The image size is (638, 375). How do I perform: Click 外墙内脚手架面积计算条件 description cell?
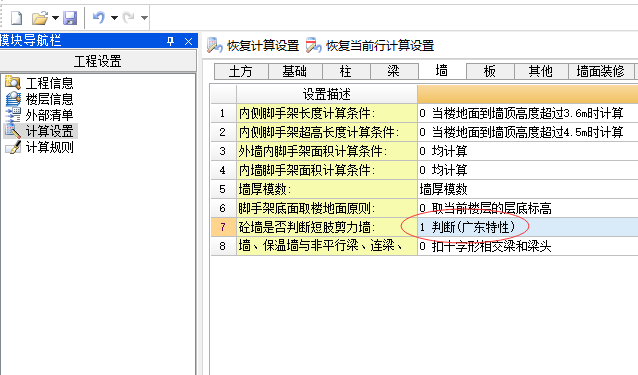(327, 151)
